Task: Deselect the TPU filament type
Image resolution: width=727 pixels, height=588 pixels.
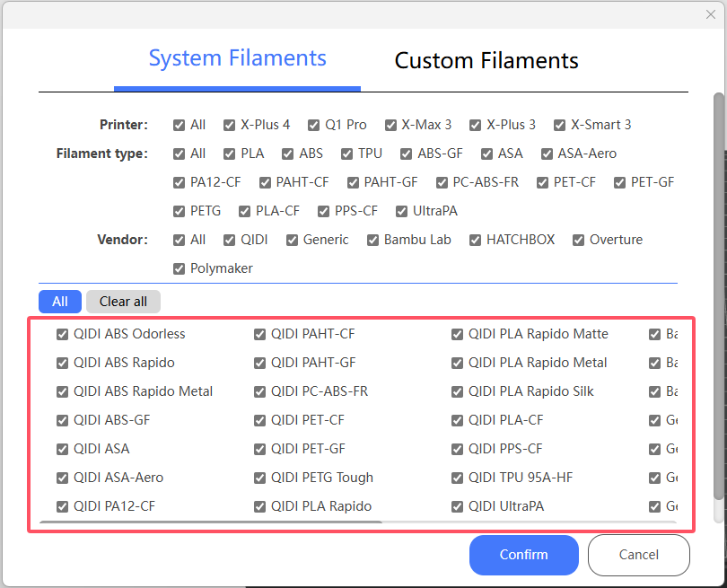Action: pyautogui.click(x=346, y=154)
